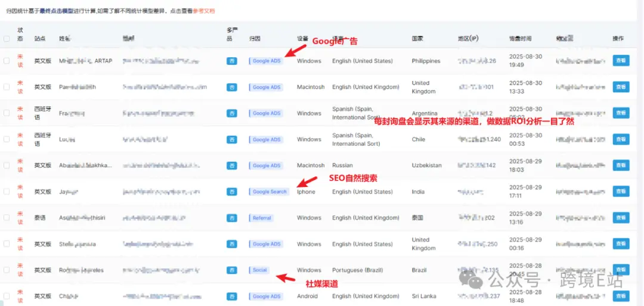Click Google ADS tag in the Chile row
The width and height of the screenshot is (644, 306).
(266, 139)
